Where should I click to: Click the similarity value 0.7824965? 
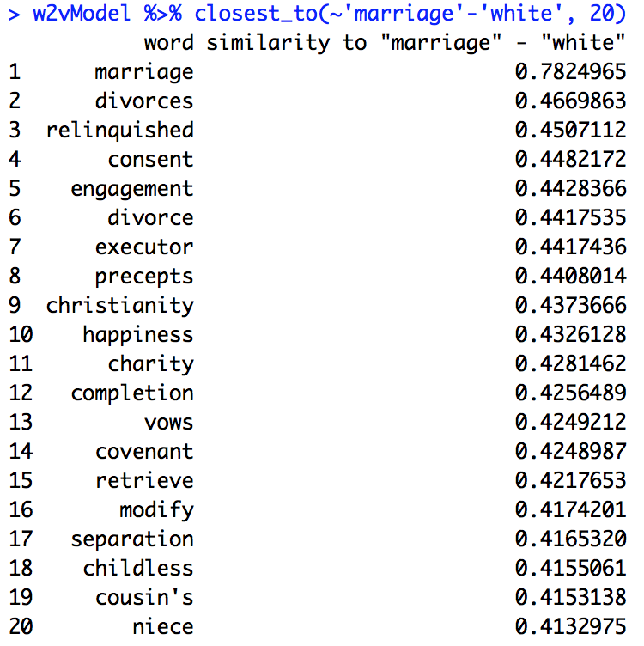click(570, 72)
